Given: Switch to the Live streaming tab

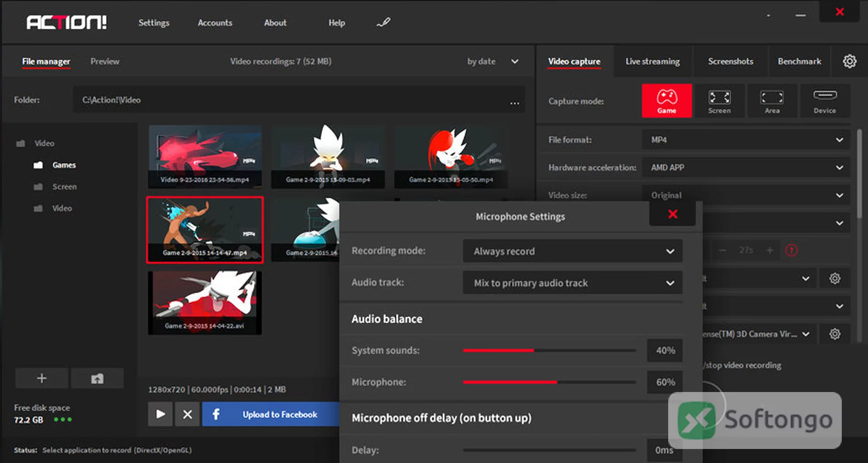Looking at the screenshot, I should 652,61.
